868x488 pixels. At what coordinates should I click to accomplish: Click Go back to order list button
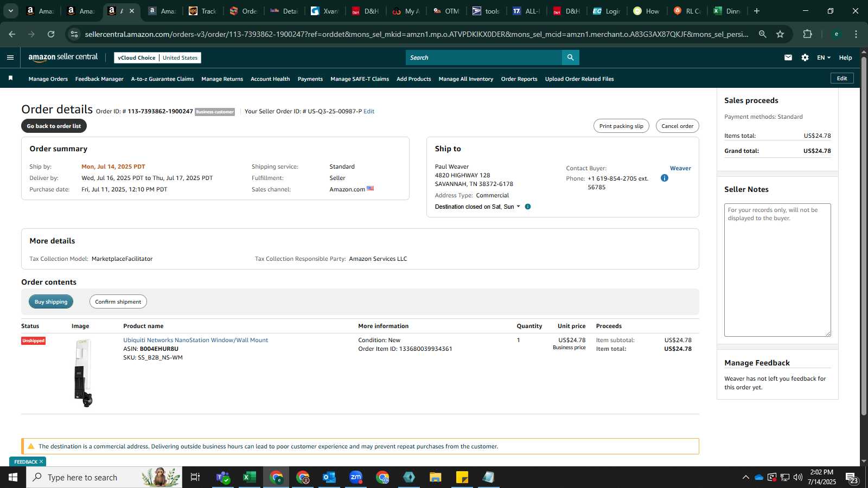pyautogui.click(x=54, y=126)
